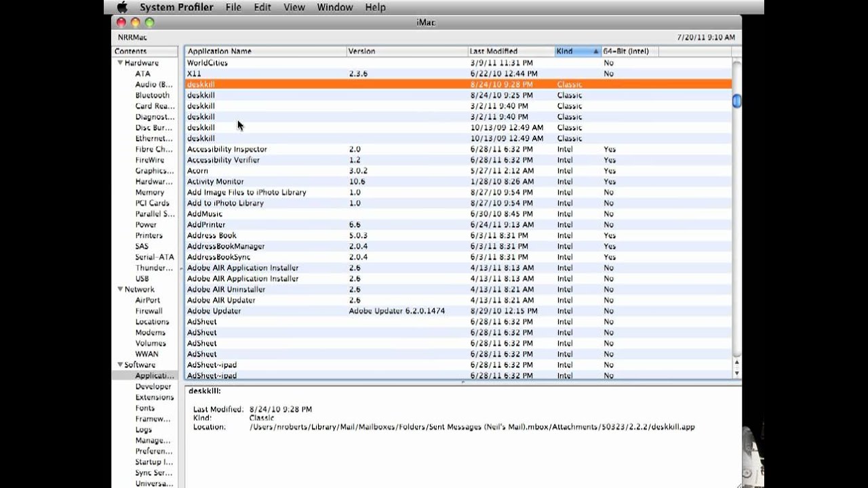Select Bluetooth in the sidebar
868x488 pixels.
click(152, 95)
